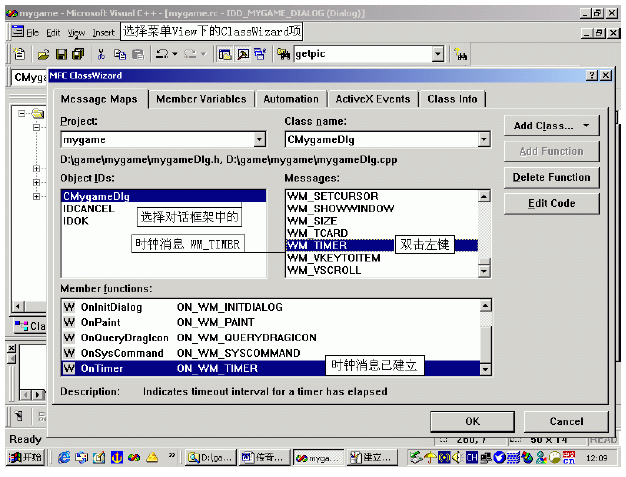Viewport: 626px width, 477px height.
Task: Select the OnInitDialog member function
Action: 271,307
